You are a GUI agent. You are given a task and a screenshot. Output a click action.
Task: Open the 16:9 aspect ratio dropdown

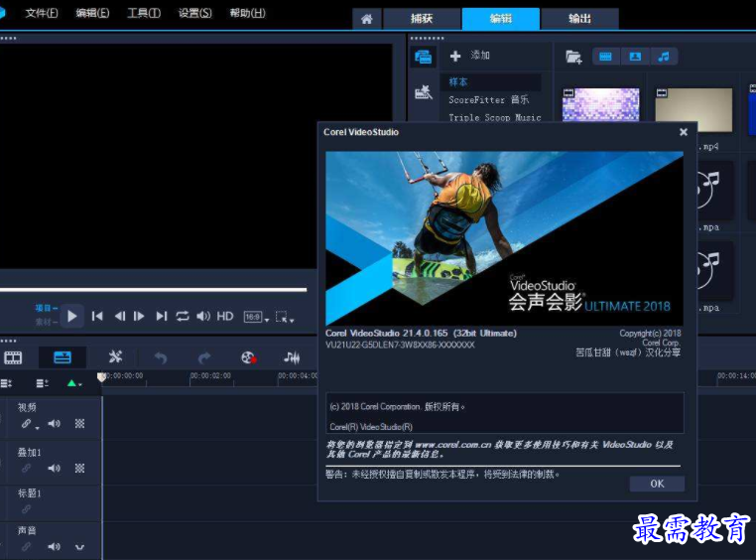coord(256,318)
